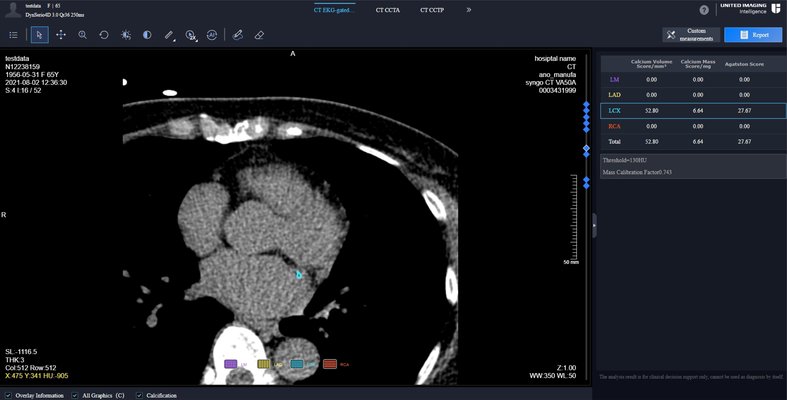Disable the Calcification checkbox
Image resolution: width=787 pixels, height=400 pixels.
[x=139, y=394]
